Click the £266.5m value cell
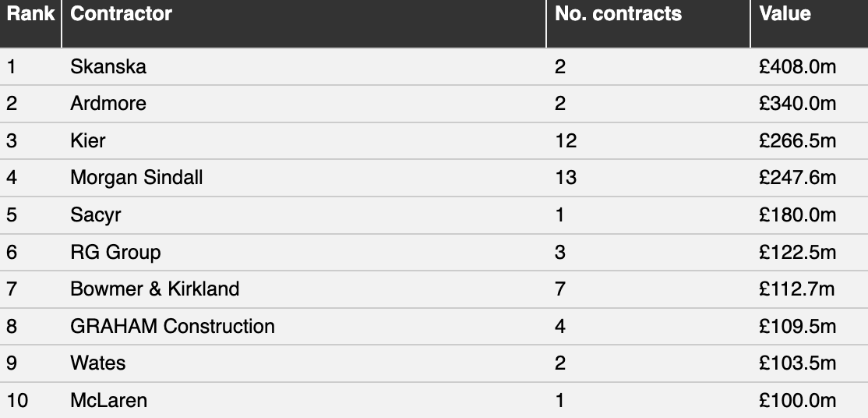The height and width of the screenshot is (418, 868). click(x=810, y=141)
